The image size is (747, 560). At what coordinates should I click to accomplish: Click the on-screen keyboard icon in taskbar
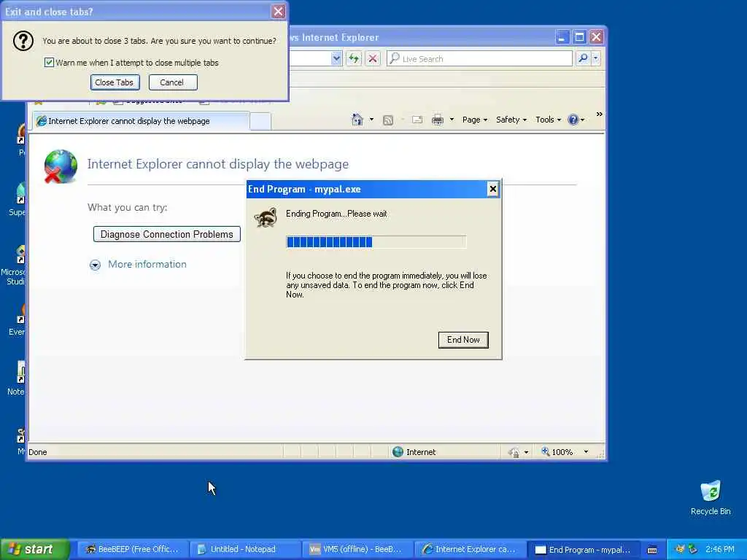coord(652,550)
